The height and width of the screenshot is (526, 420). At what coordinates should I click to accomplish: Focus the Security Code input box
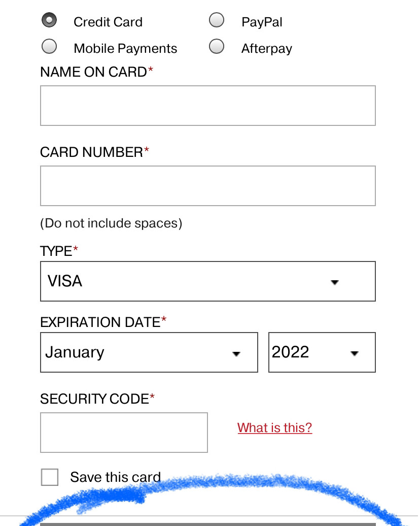point(124,433)
